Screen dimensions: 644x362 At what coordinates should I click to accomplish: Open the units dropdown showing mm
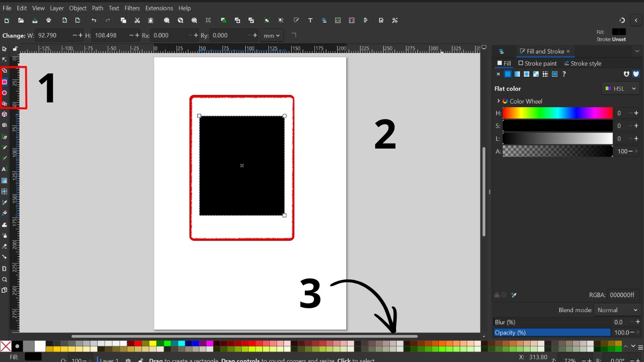(x=272, y=35)
